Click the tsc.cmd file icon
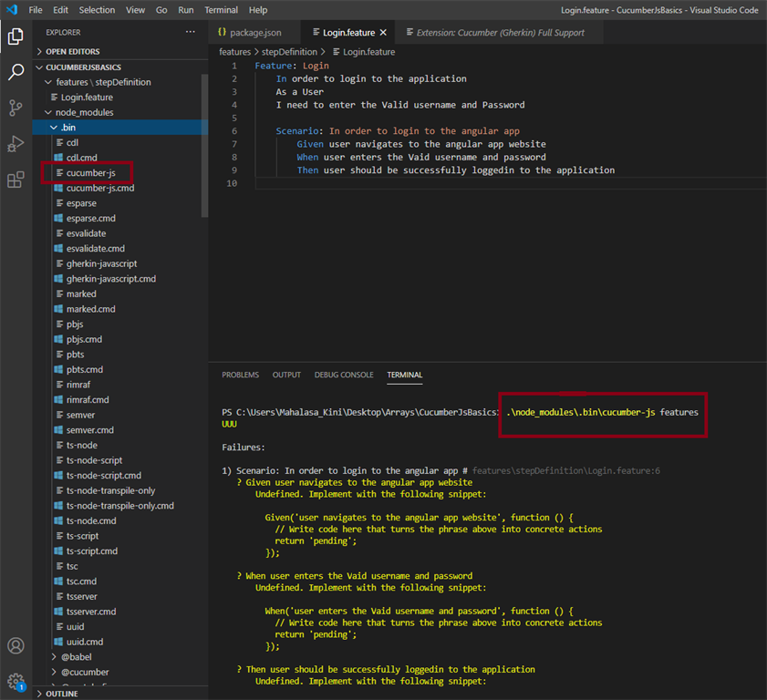The image size is (767, 700). (x=58, y=582)
